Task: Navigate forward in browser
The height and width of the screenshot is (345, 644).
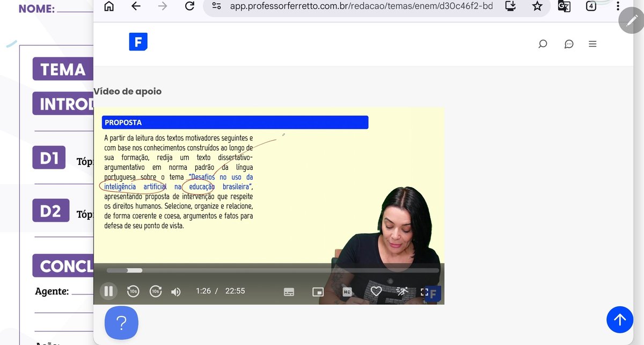Action: 163,6
